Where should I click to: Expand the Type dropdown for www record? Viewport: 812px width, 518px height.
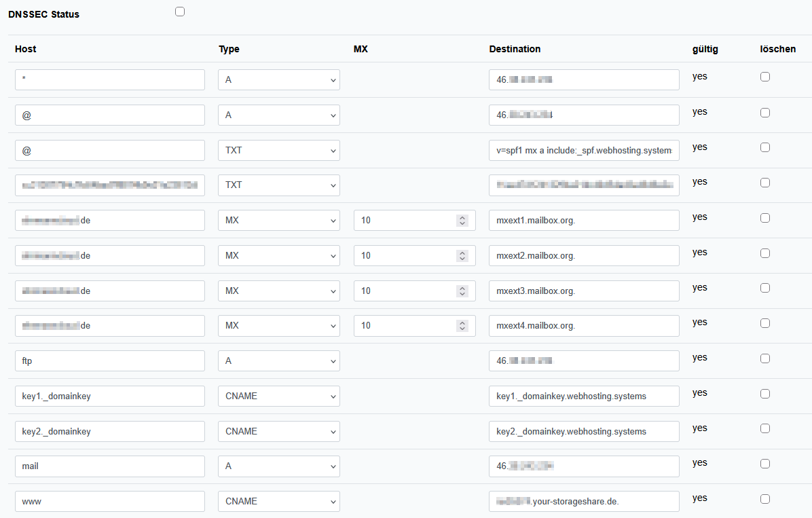click(278, 502)
